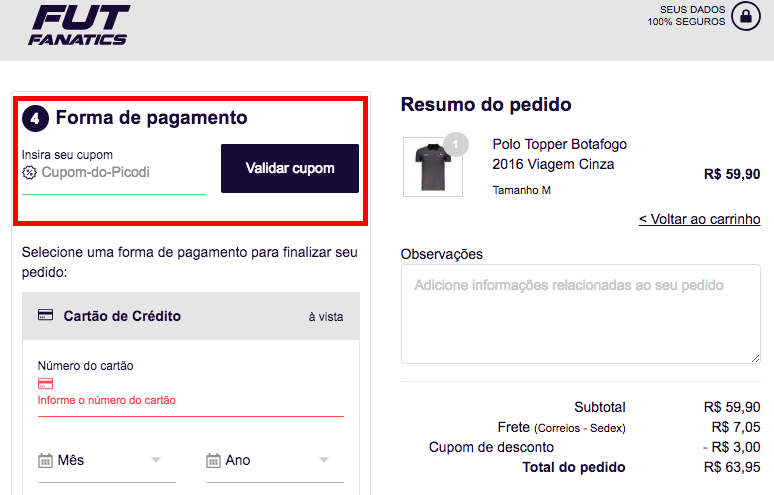
Task: Click the quantity badge on product image
Action: click(455, 145)
